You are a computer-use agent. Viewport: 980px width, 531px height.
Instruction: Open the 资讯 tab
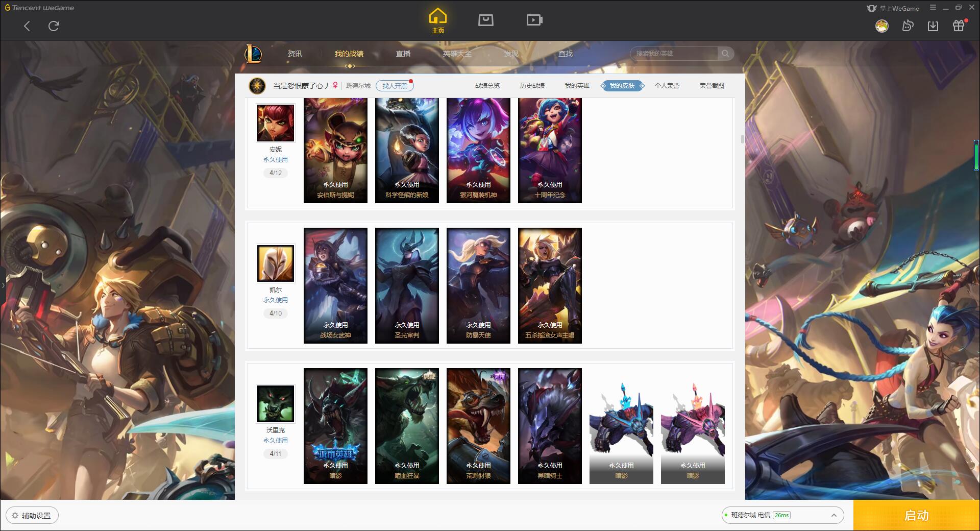point(295,54)
